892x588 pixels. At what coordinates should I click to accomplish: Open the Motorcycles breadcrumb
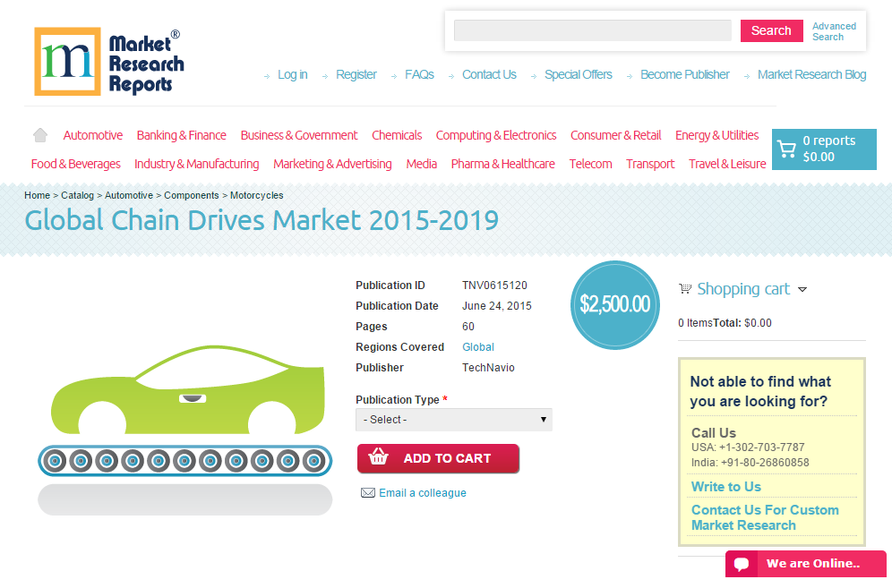click(x=257, y=195)
